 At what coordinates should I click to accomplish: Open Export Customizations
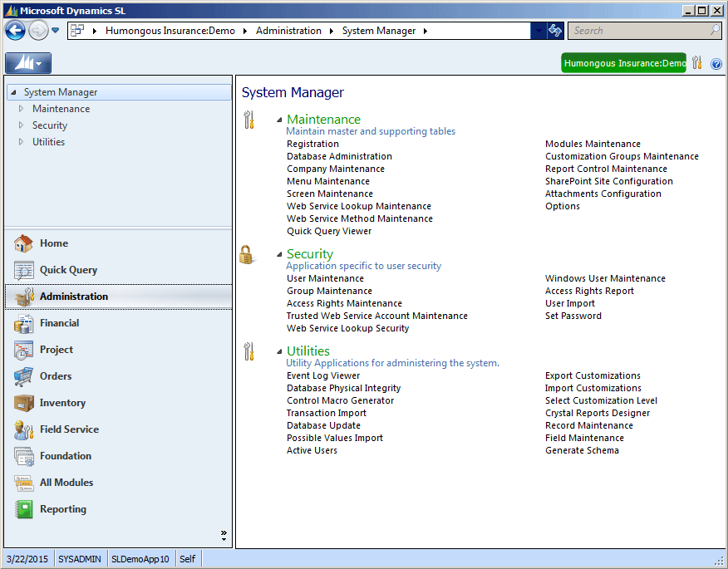(x=593, y=376)
